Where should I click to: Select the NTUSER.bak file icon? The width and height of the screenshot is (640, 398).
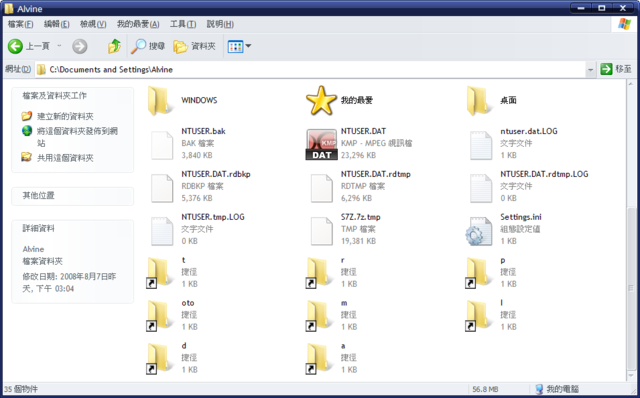[162, 145]
